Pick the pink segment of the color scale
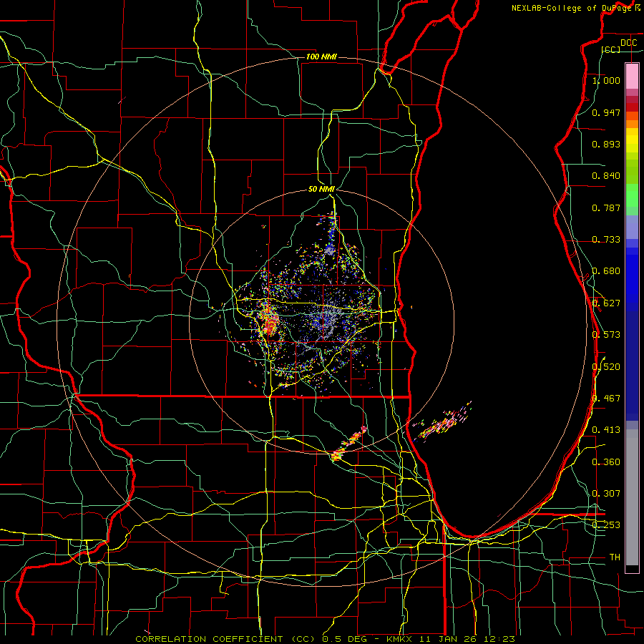 (632, 76)
